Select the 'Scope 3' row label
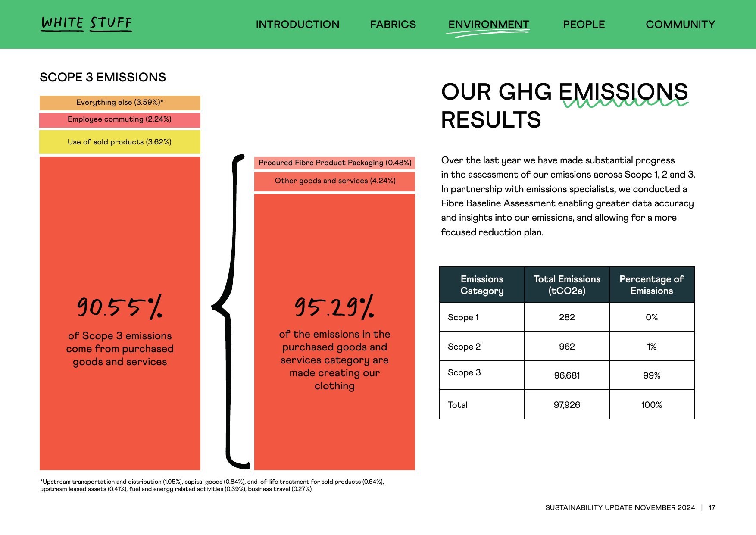This screenshot has height=535, width=756. point(464,373)
